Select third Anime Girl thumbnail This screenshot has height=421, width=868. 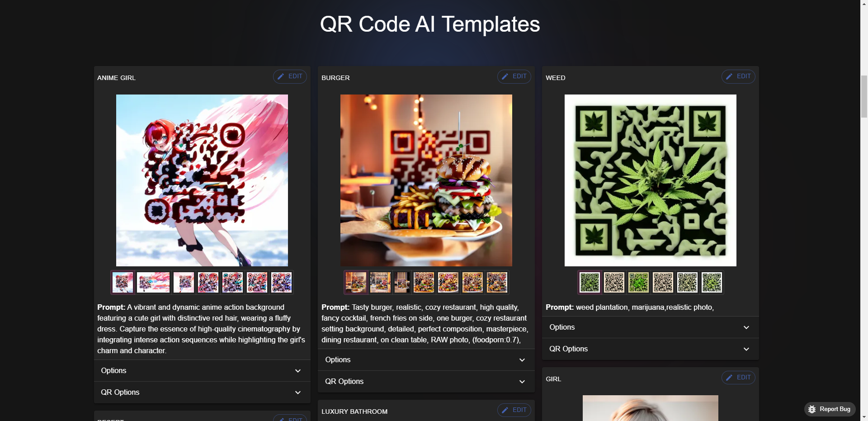click(x=184, y=283)
